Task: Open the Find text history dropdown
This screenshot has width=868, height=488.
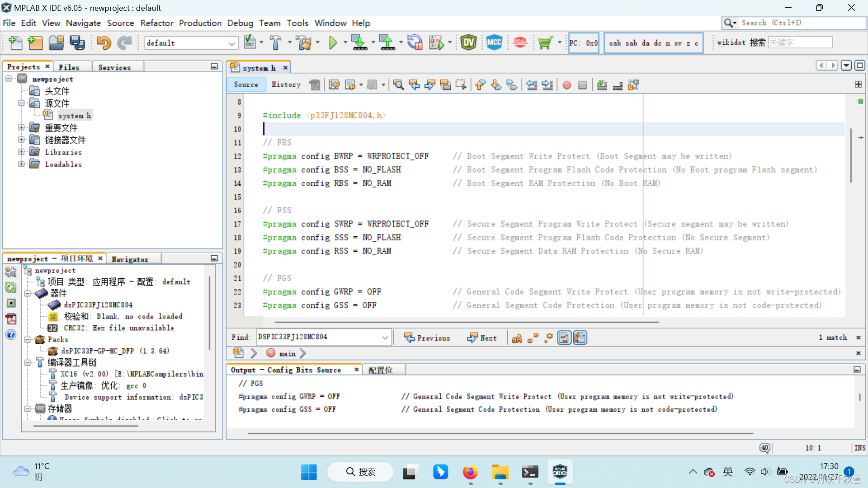Action: [x=385, y=338]
